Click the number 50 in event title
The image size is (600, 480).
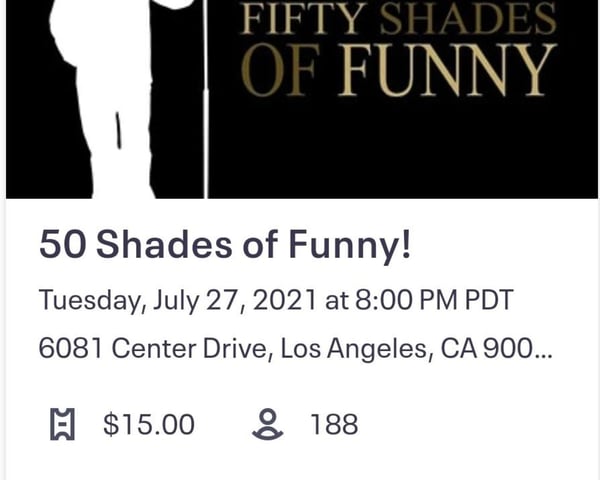(x=62, y=244)
